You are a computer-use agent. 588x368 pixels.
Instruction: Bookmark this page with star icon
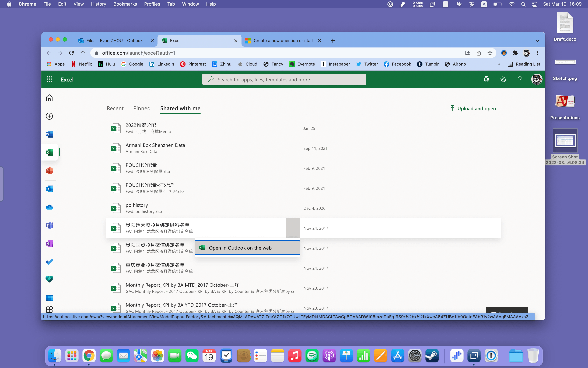490,53
